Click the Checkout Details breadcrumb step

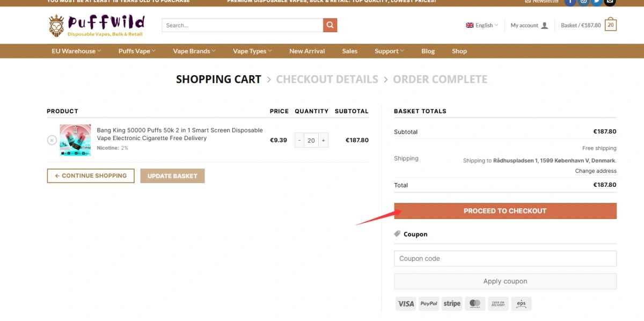point(327,79)
